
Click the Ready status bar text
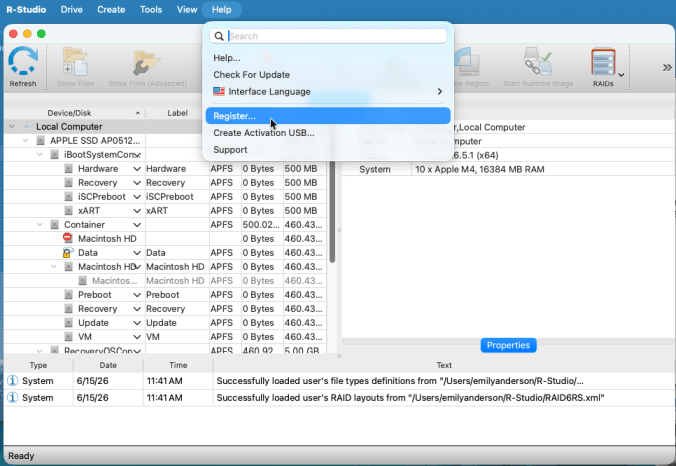[21, 456]
